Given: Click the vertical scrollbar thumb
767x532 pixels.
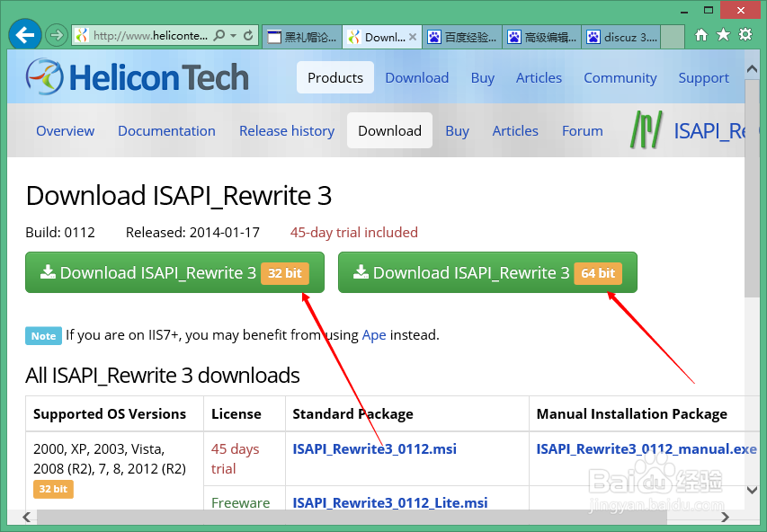Looking at the screenshot, I should click(752, 188).
